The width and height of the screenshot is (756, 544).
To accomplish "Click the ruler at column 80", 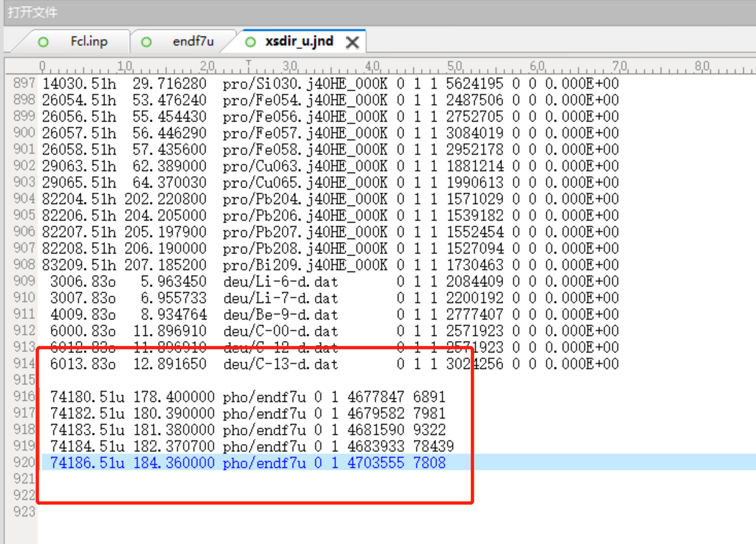I will [x=702, y=67].
